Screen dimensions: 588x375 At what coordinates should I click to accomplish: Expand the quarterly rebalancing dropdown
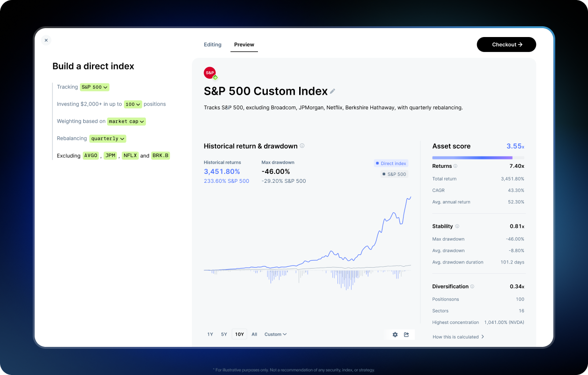click(108, 139)
